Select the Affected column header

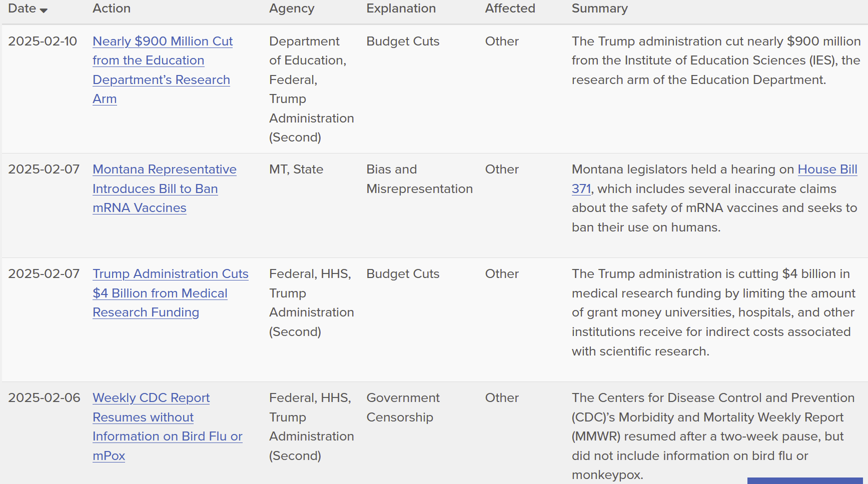pyautogui.click(x=510, y=8)
